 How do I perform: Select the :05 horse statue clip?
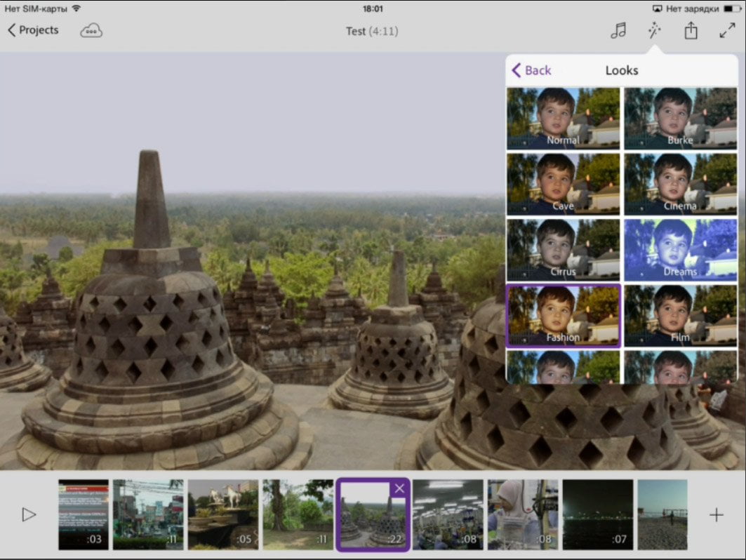coord(223,515)
